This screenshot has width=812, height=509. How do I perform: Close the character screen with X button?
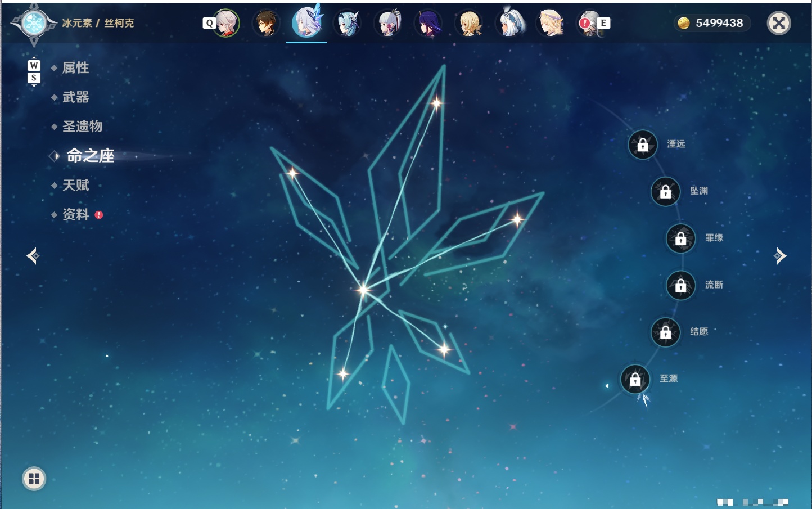(779, 23)
